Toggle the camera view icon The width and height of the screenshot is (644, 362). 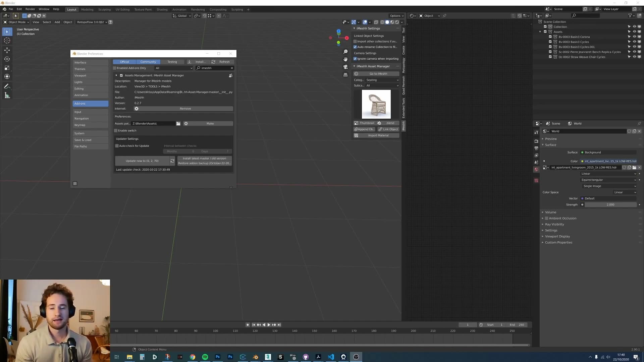[345, 67]
